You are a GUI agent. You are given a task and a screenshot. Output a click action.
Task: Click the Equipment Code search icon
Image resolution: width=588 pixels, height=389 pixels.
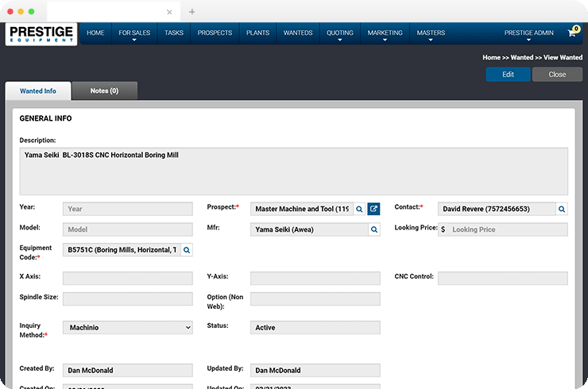[187, 250]
